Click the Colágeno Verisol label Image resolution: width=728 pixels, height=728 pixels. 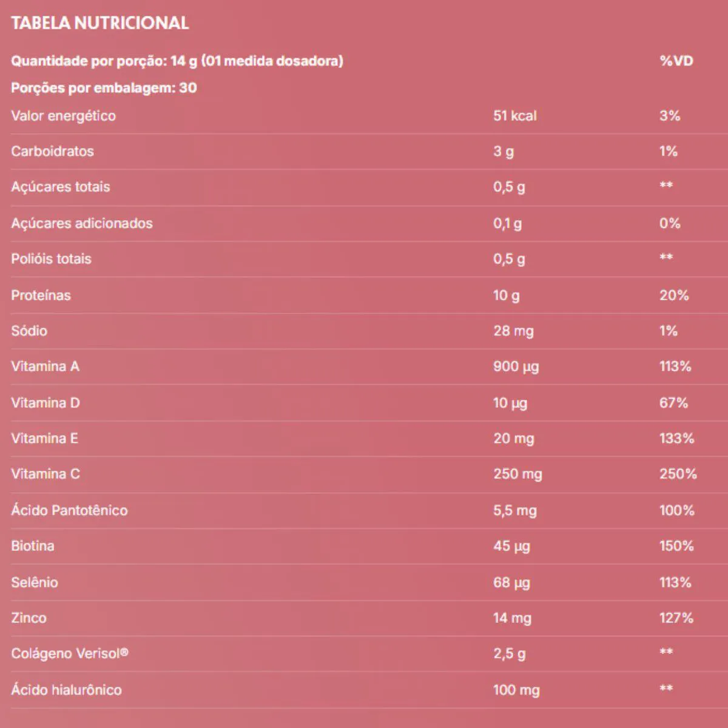[x=70, y=654]
